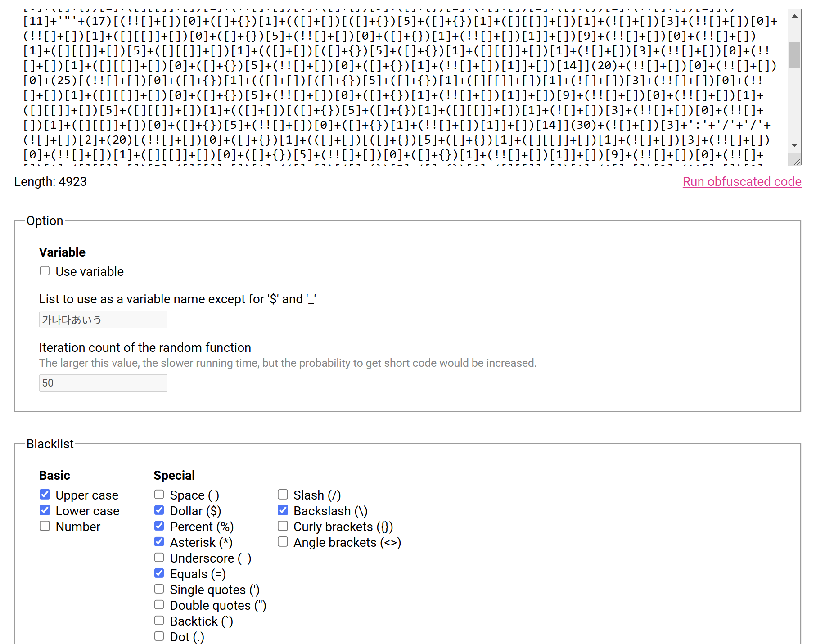Viewport: 816px width, 644px height.
Task: Uncheck the Percent (%) checkbox
Action: click(159, 526)
